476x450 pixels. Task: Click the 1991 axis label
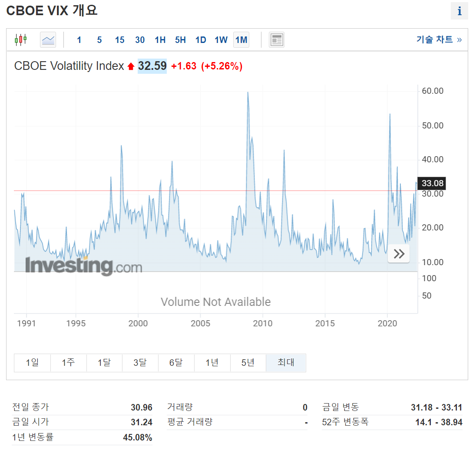point(26,323)
